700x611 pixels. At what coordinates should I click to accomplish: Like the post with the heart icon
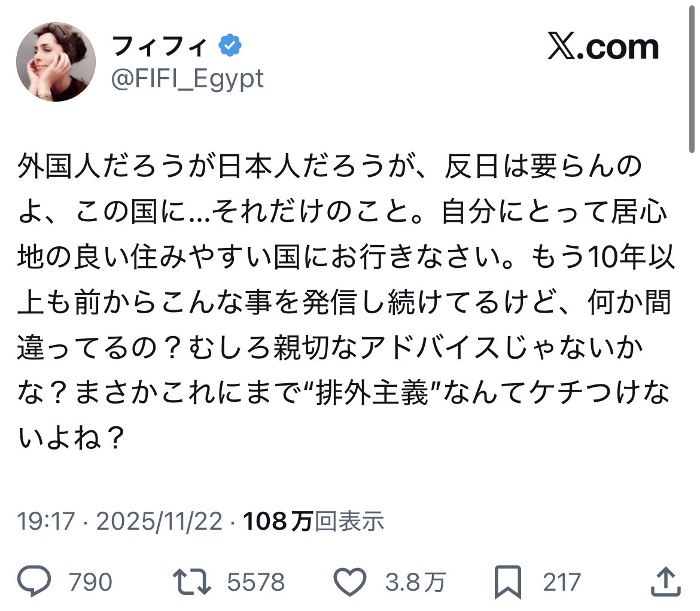click(350, 581)
